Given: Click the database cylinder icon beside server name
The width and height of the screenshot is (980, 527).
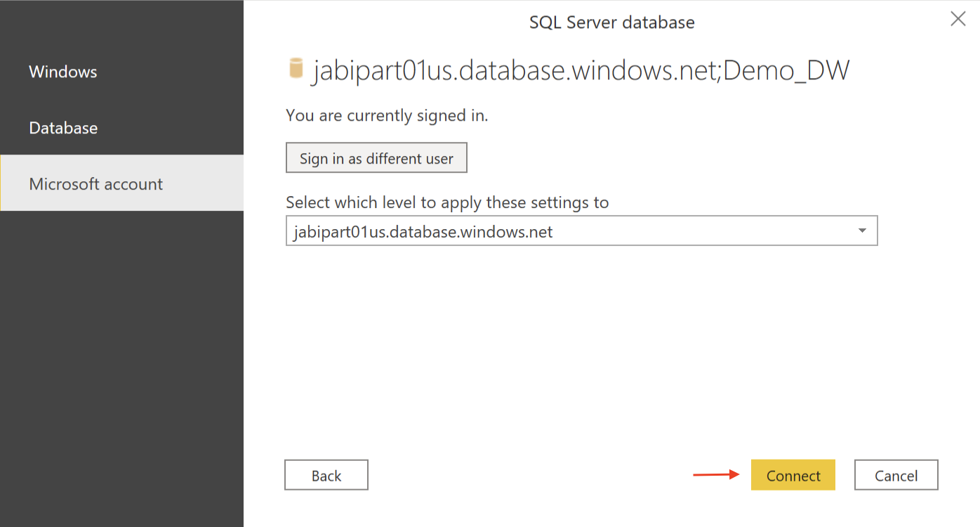Looking at the screenshot, I should coord(296,69).
